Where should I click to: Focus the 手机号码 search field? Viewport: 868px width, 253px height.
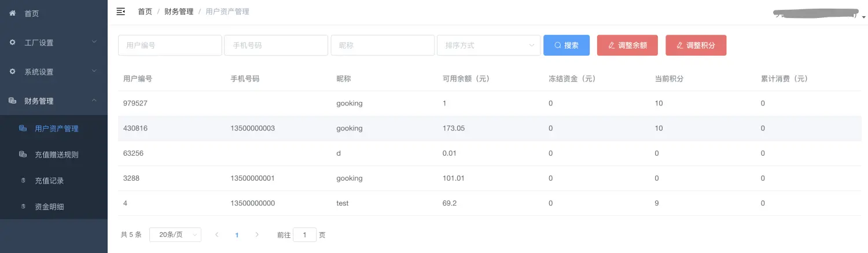[x=276, y=45]
